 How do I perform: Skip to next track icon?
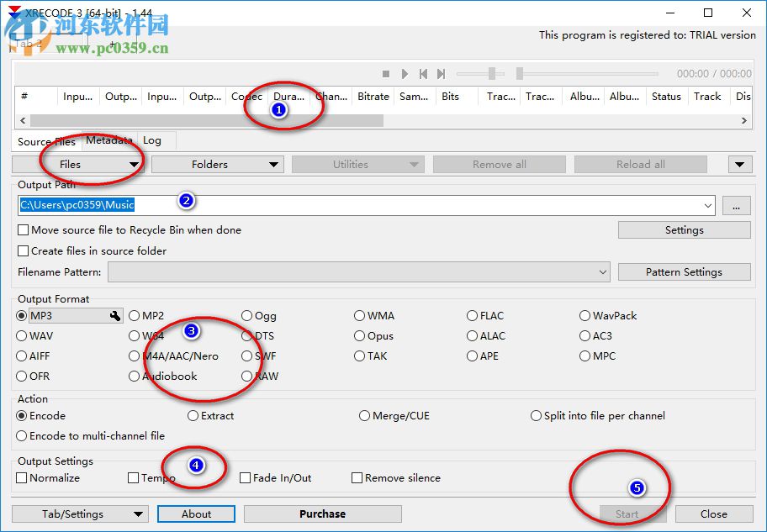[x=442, y=74]
